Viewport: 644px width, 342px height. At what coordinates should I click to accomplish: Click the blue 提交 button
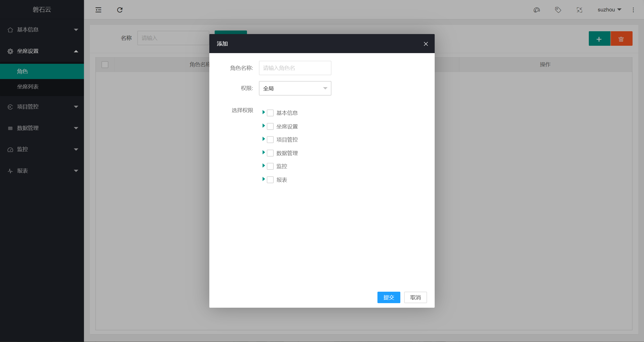coord(389,298)
